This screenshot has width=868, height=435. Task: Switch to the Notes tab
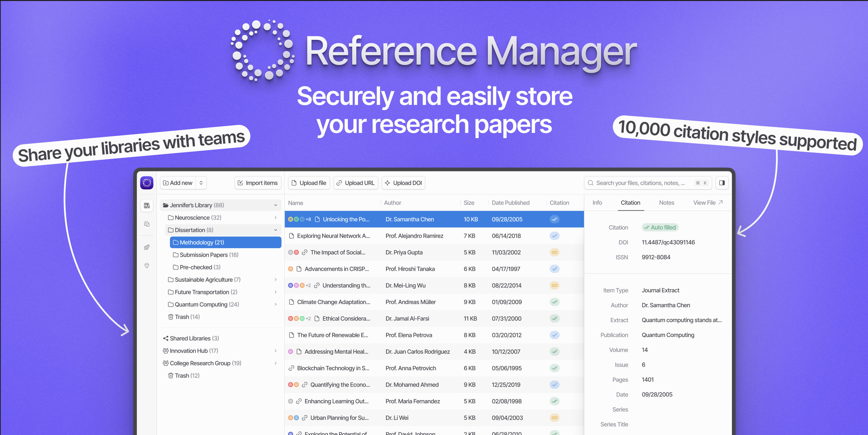click(666, 203)
